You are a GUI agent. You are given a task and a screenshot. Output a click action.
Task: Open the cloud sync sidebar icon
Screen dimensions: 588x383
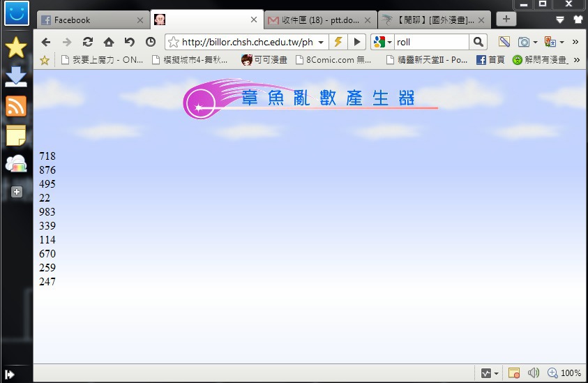point(16,163)
